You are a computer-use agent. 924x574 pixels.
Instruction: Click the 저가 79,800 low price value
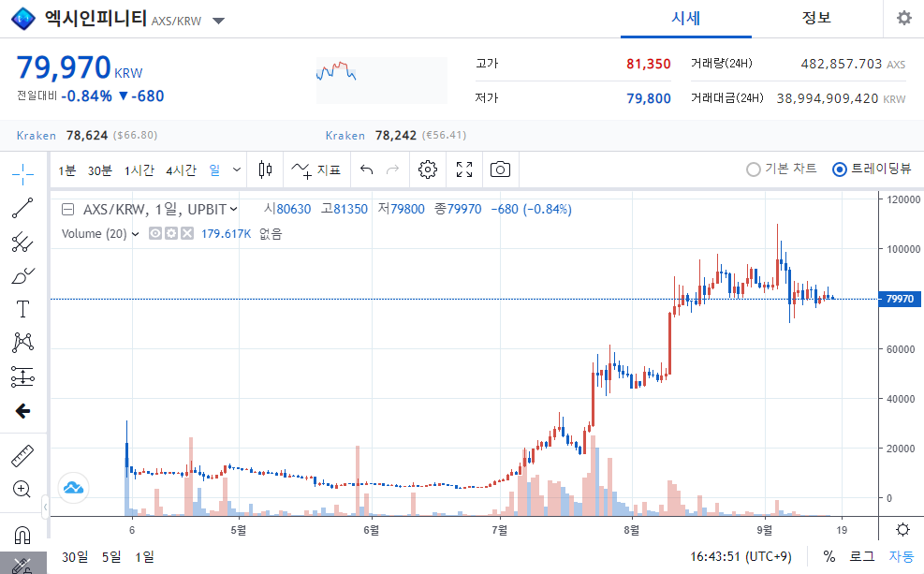tap(648, 98)
